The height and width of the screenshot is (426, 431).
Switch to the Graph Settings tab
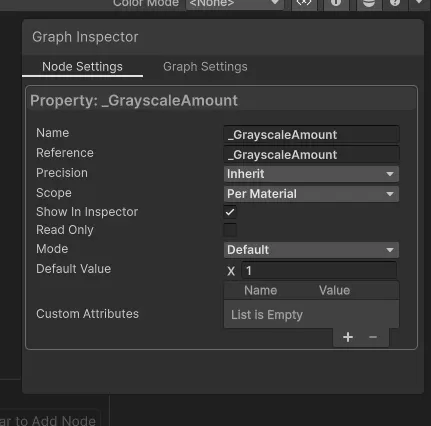pyautogui.click(x=205, y=67)
